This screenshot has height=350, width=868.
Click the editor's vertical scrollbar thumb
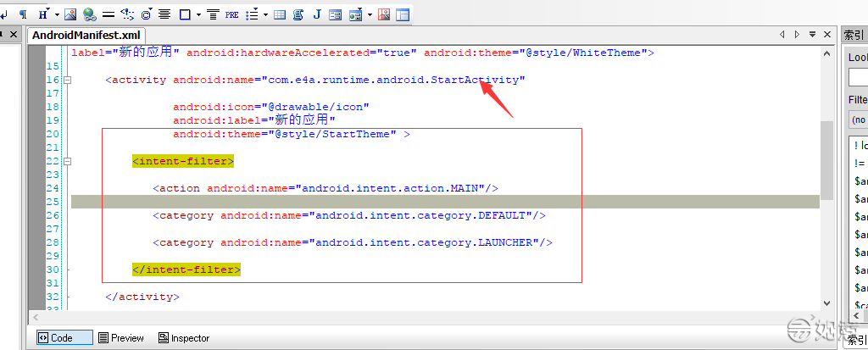click(x=826, y=161)
